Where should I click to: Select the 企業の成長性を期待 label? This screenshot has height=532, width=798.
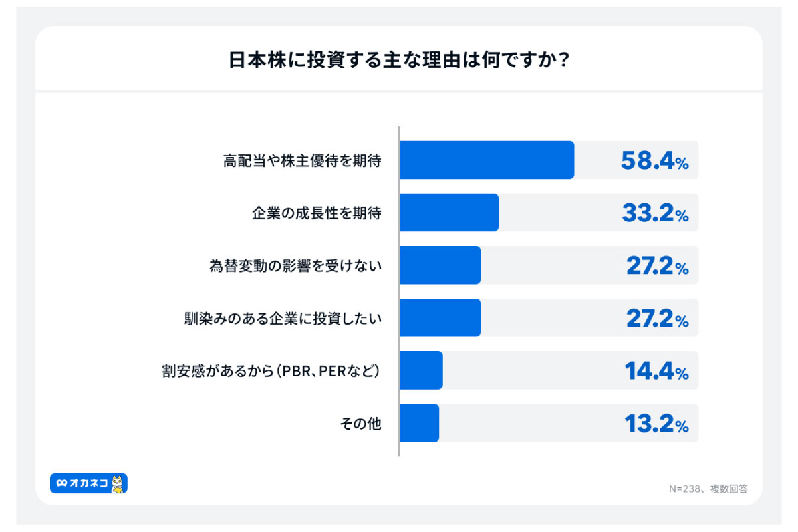pyautogui.click(x=317, y=213)
